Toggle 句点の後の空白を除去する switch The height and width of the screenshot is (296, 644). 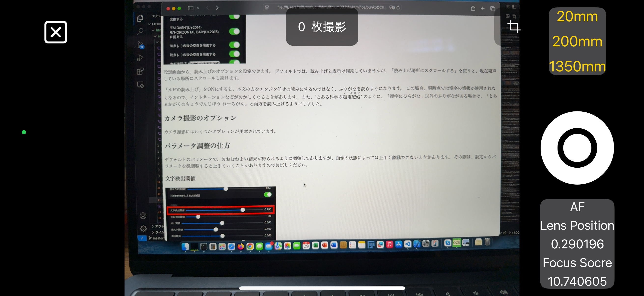(x=234, y=45)
